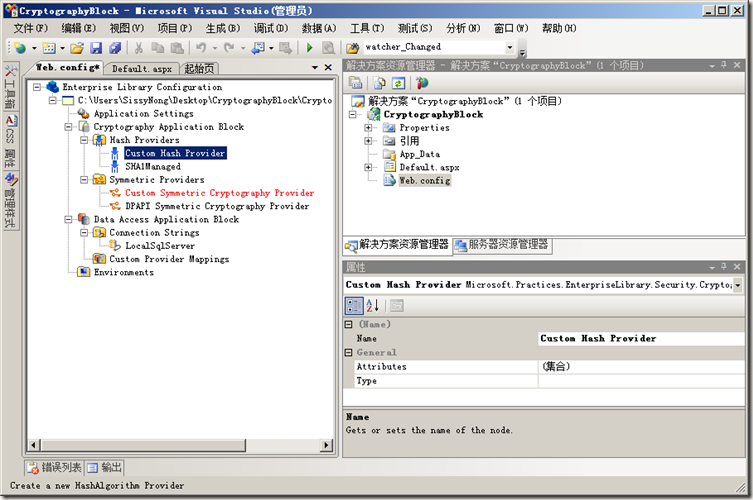Select the Application Settings node
The image size is (753, 500).
(x=144, y=113)
